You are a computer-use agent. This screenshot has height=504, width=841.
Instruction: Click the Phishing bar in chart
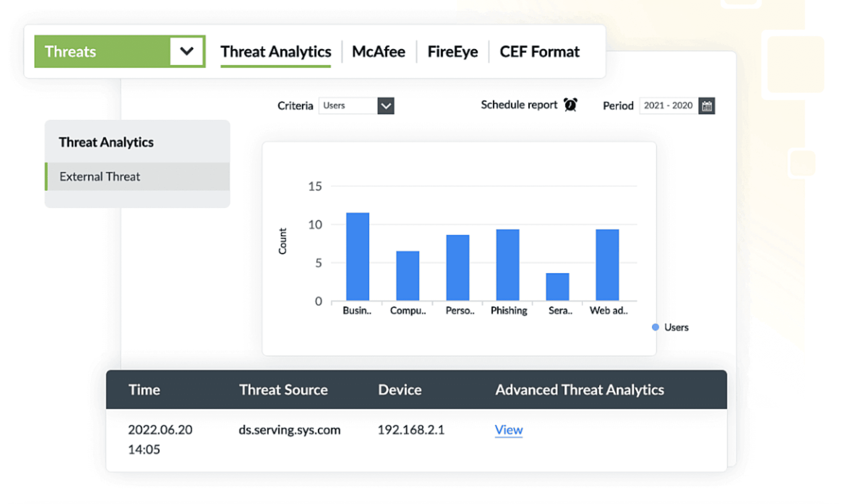click(x=507, y=265)
